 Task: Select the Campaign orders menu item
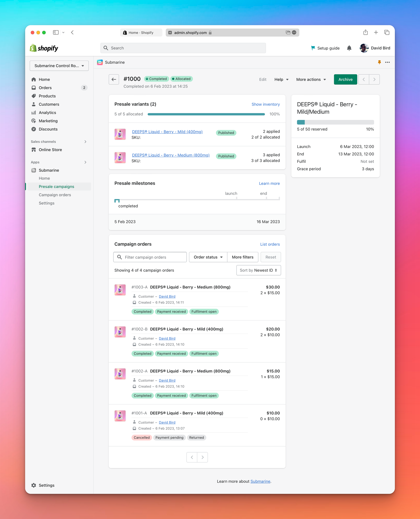[55, 195]
